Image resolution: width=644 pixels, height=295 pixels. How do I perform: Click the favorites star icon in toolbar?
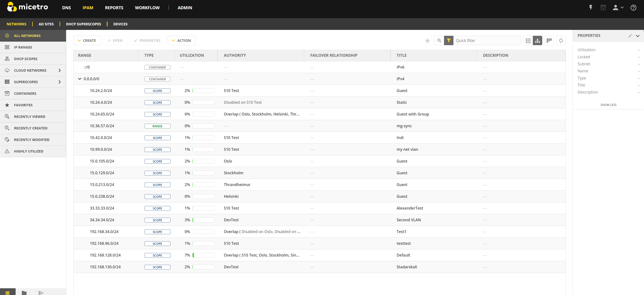[427, 40]
